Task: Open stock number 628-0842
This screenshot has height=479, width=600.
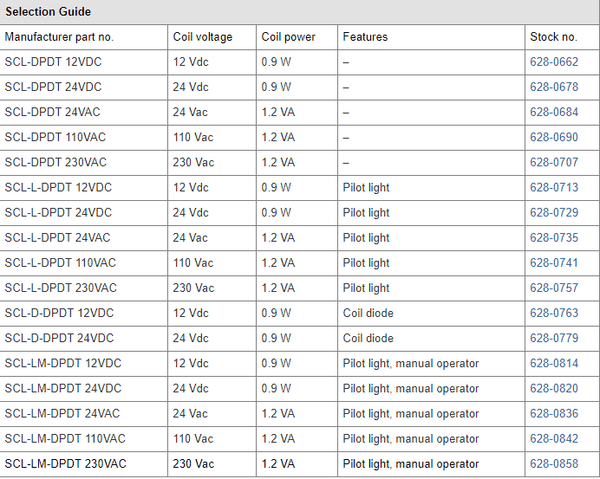Action: click(x=553, y=438)
